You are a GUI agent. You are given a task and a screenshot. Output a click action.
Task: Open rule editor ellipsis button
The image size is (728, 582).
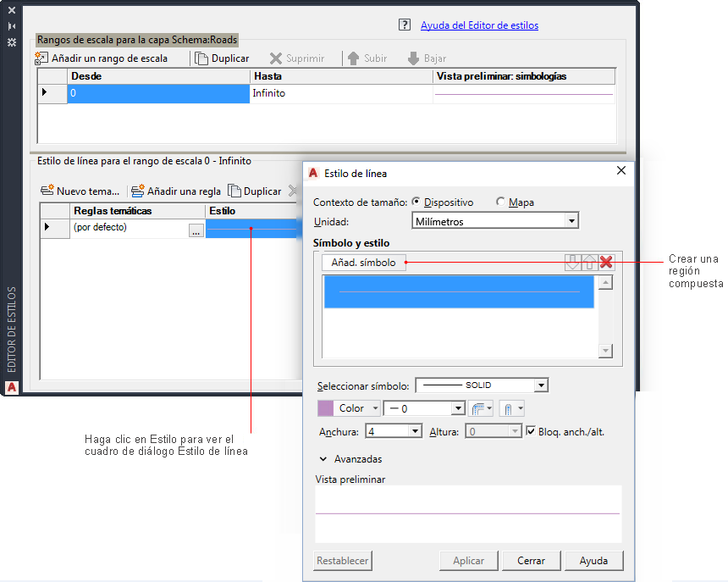click(x=196, y=230)
